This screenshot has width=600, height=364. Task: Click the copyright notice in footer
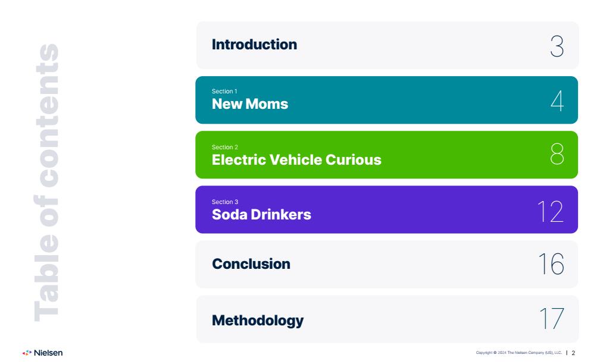(518, 353)
